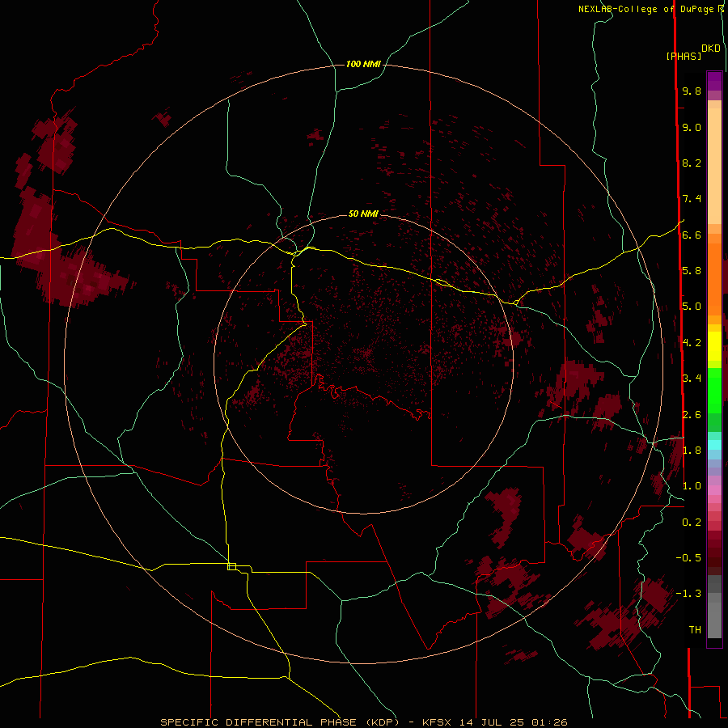Pick the orange segment of the color bar
Image resolution: width=728 pixels, height=728 pixels.
[714, 278]
